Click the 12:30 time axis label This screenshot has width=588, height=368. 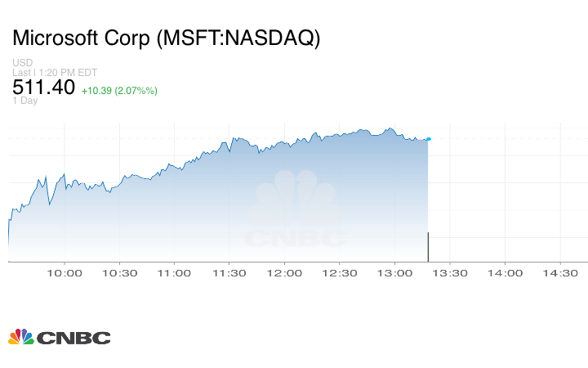tap(340, 273)
